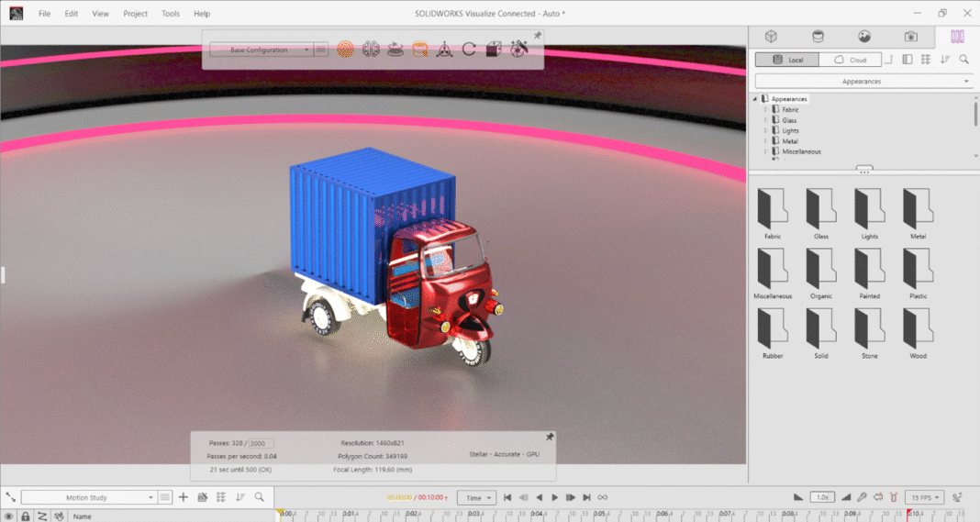980x522 pixels.
Task: Click the orange paint can picker icon
Action: 420,49
